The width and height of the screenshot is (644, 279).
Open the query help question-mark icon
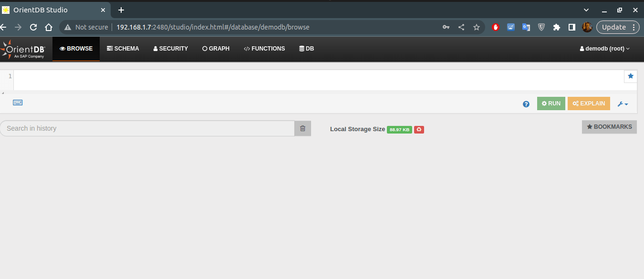tap(526, 104)
